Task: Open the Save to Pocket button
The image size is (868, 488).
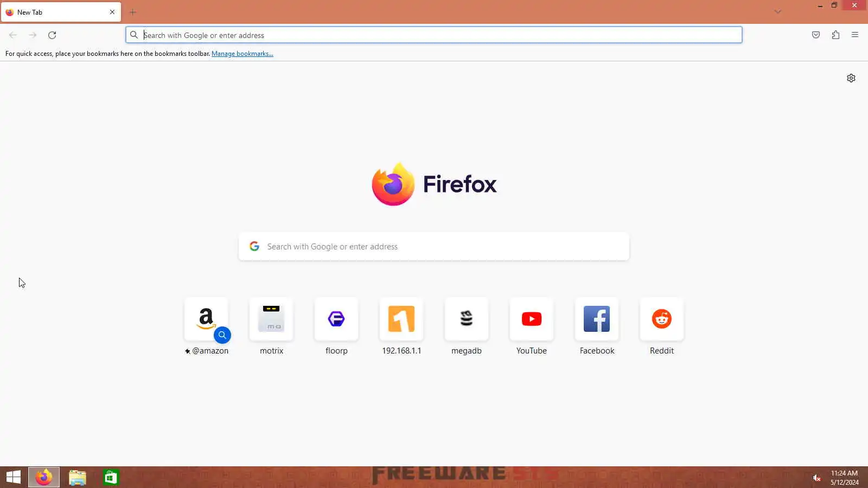Action: point(816,35)
